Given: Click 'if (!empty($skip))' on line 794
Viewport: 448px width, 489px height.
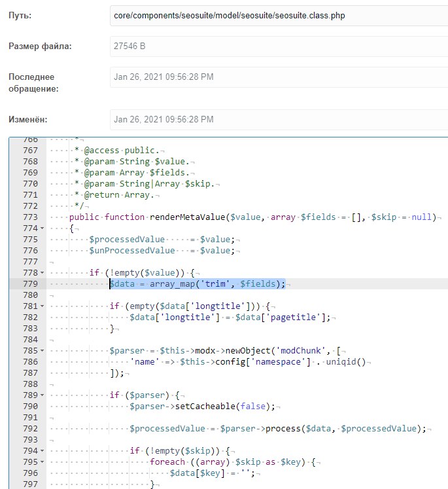Looking at the screenshot, I should [175, 451].
